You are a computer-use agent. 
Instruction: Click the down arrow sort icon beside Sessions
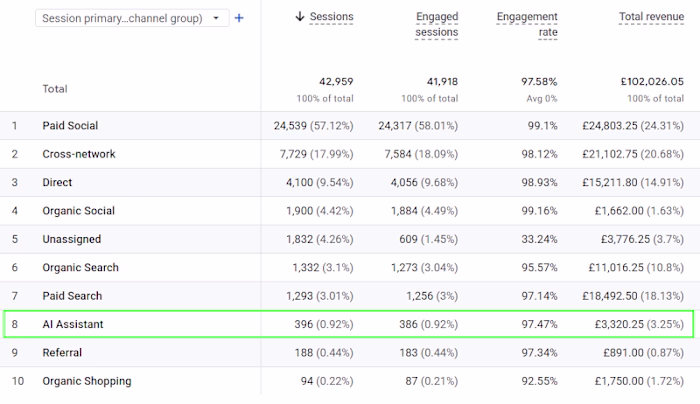(300, 17)
